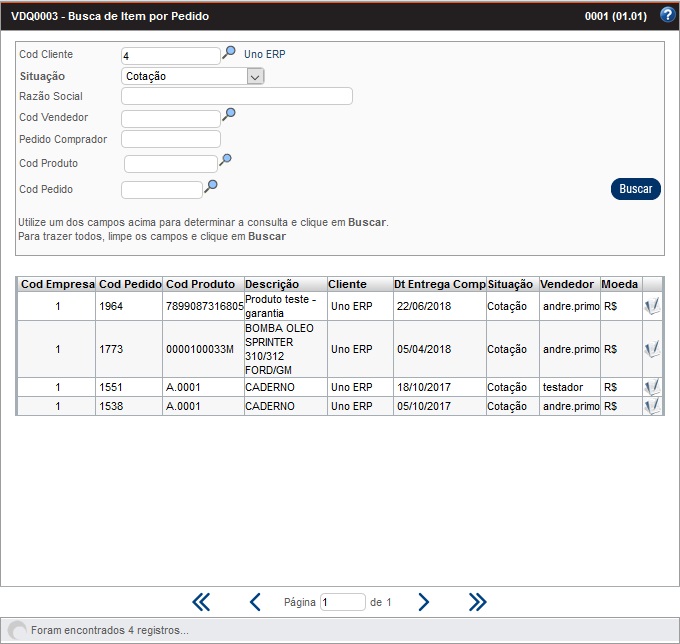
Task: Click the Pedido Comprador text field
Action: [x=170, y=139]
